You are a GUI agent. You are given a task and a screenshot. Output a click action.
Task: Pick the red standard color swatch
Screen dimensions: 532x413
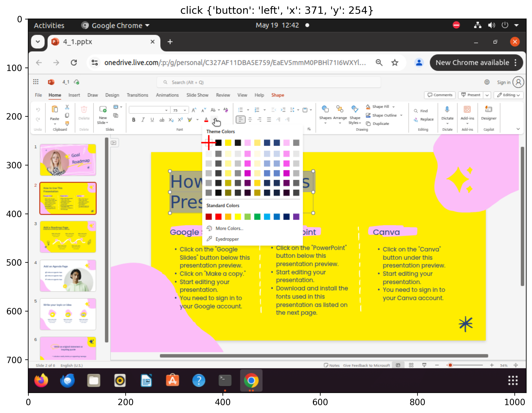(x=218, y=217)
